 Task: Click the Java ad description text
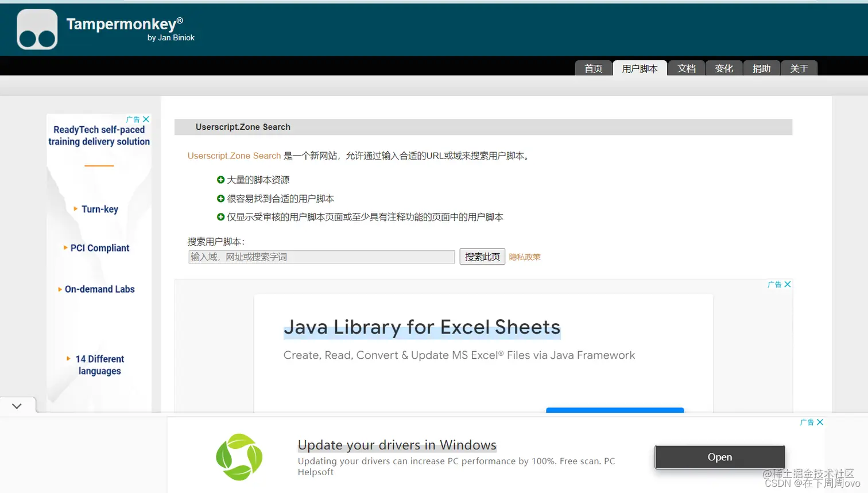459,355
